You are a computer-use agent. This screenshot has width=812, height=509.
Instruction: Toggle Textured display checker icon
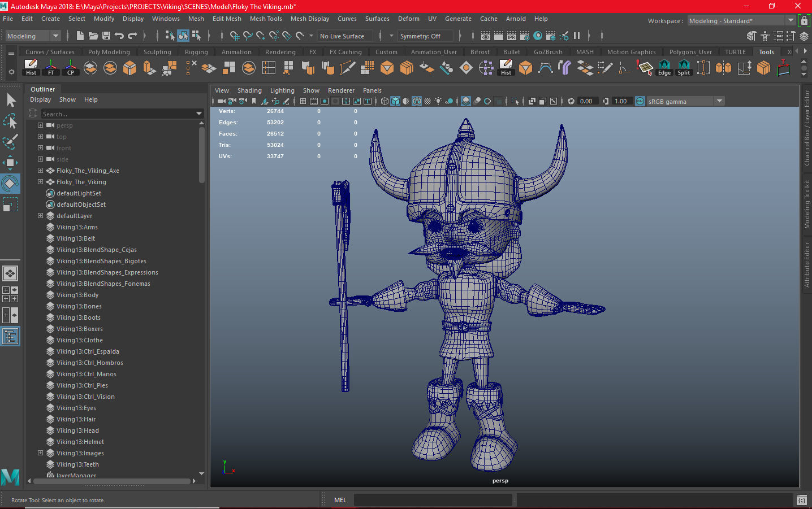tap(427, 101)
